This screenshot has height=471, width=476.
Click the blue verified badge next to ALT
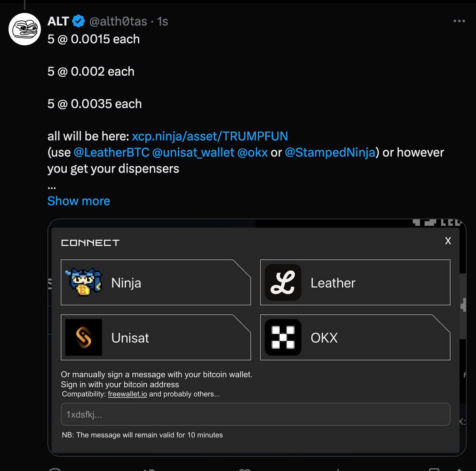[x=79, y=21]
